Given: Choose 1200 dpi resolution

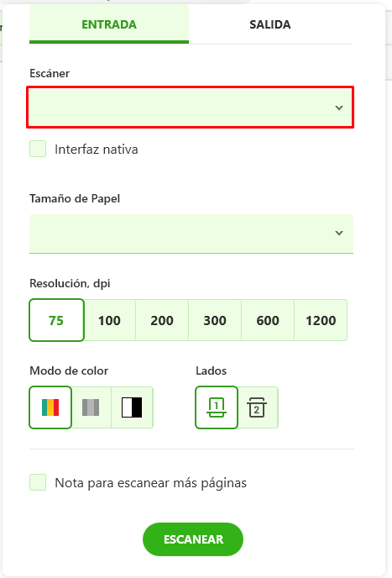Looking at the screenshot, I should (x=321, y=320).
